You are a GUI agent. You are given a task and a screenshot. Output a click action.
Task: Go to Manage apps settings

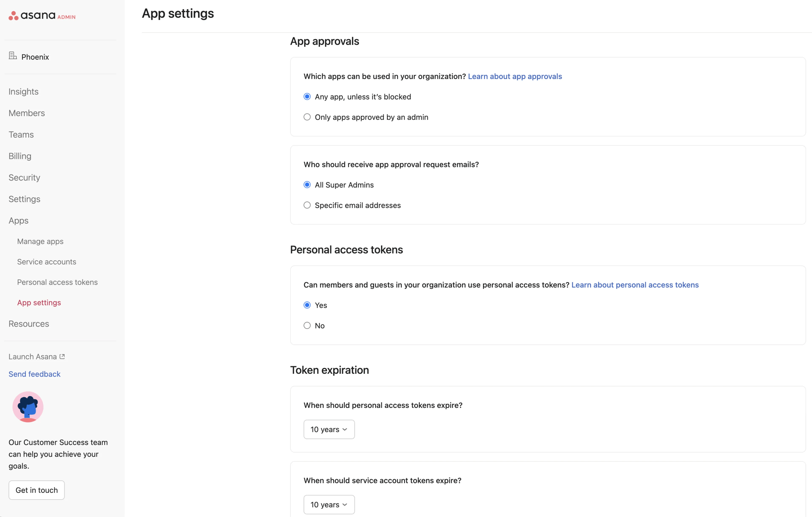40,241
